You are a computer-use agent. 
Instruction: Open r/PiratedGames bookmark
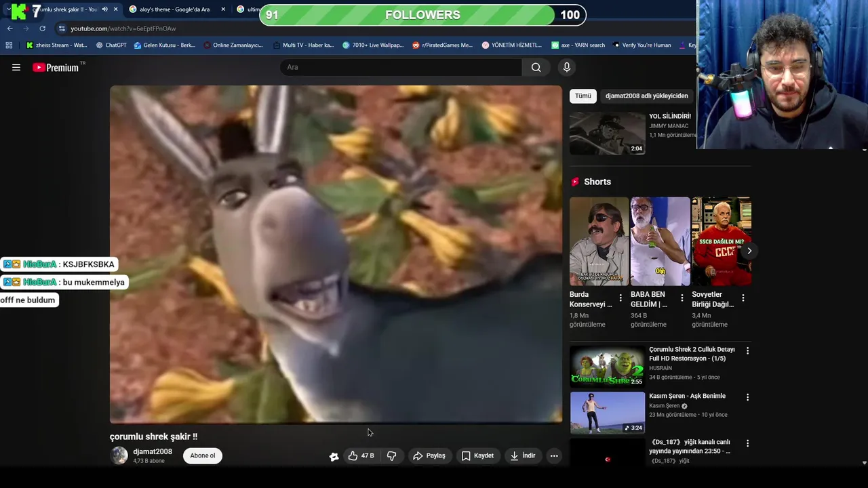(x=442, y=45)
